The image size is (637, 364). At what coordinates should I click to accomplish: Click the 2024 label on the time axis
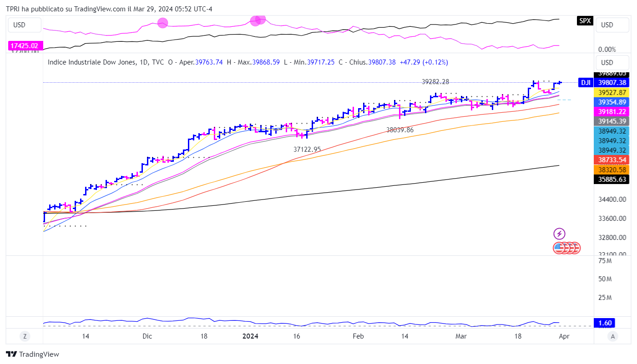point(250,336)
